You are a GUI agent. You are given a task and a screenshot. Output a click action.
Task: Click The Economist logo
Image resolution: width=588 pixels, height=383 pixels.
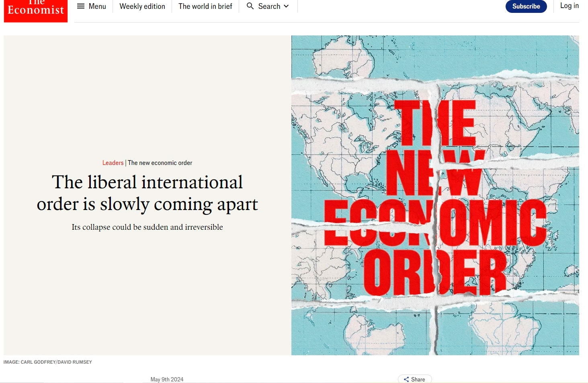tap(36, 10)
